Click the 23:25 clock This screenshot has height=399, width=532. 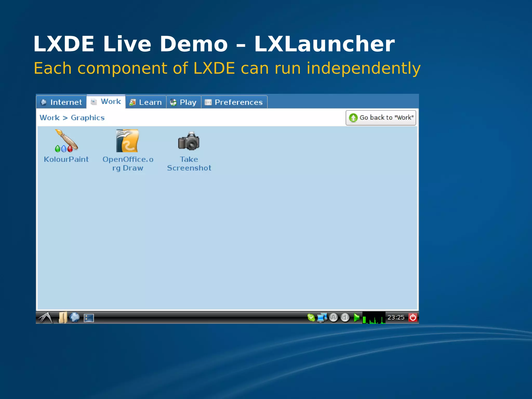tap(396, 317)
